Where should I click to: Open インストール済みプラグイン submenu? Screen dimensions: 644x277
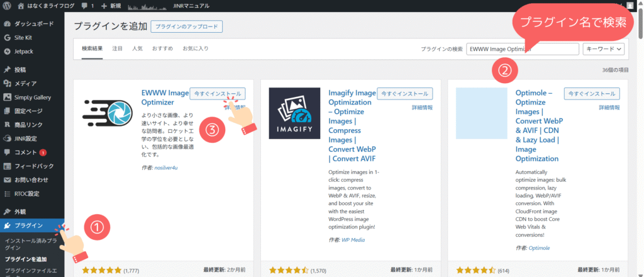point(31,244)
